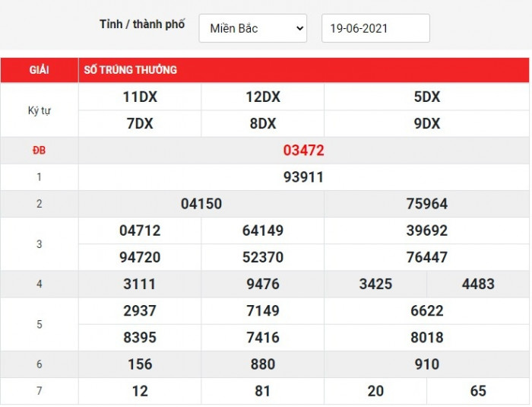The height and width of the screenshot is (407, 532).
Task: Click the date field showing 19-06-2021
Action: tap(375, 28)
